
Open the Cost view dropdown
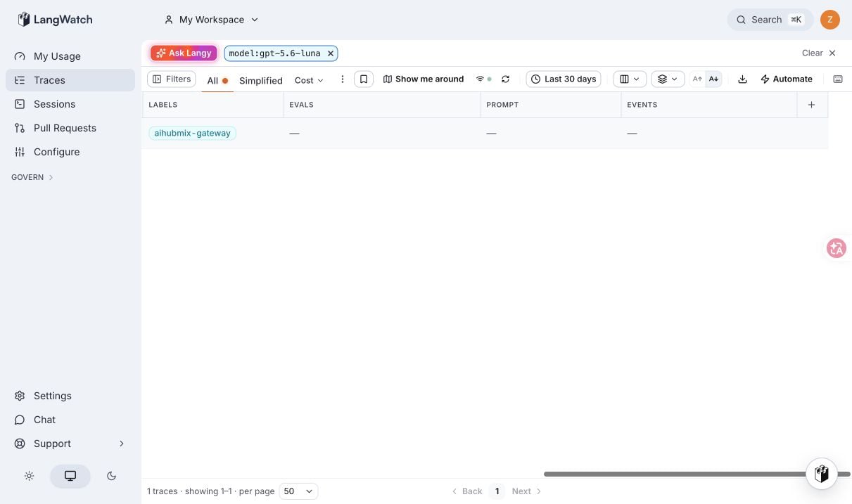tap(310, 80)
